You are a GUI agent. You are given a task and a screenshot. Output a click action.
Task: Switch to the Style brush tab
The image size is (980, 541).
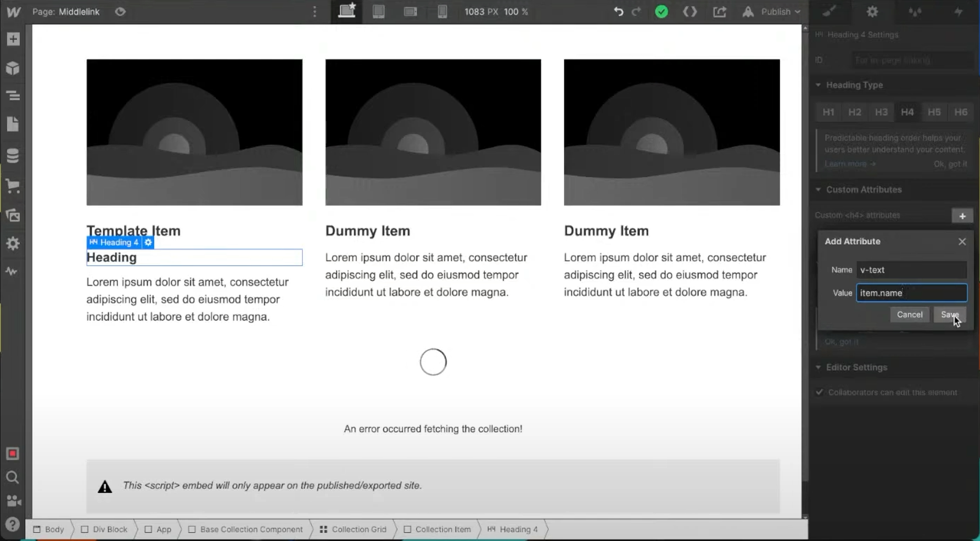point(830,12)
